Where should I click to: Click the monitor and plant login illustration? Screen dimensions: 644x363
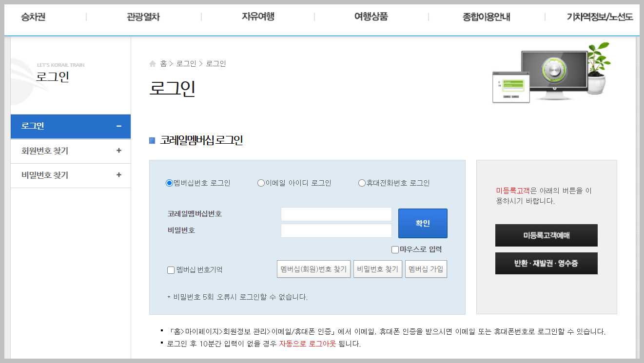tap(551, 73)
